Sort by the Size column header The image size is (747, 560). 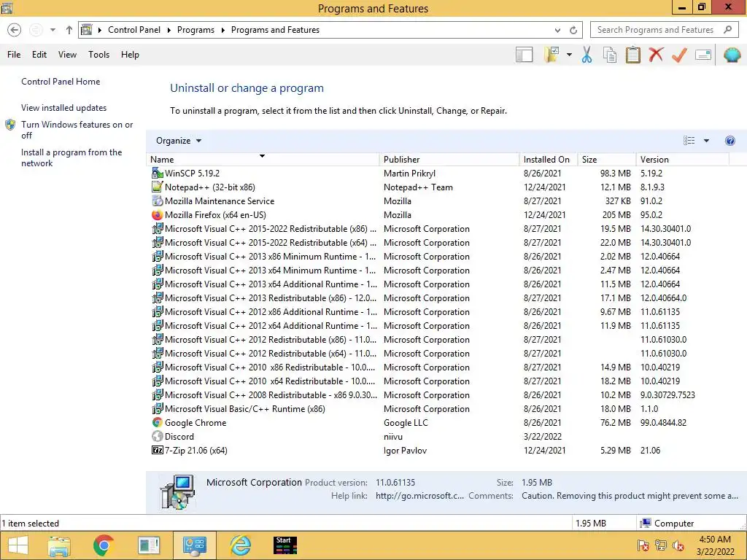(x=607, y=160)
